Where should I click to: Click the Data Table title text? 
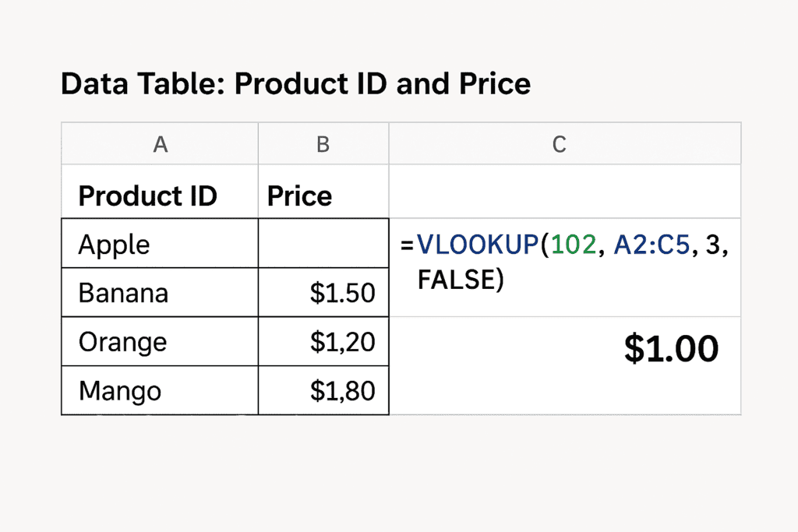point(295,84)
